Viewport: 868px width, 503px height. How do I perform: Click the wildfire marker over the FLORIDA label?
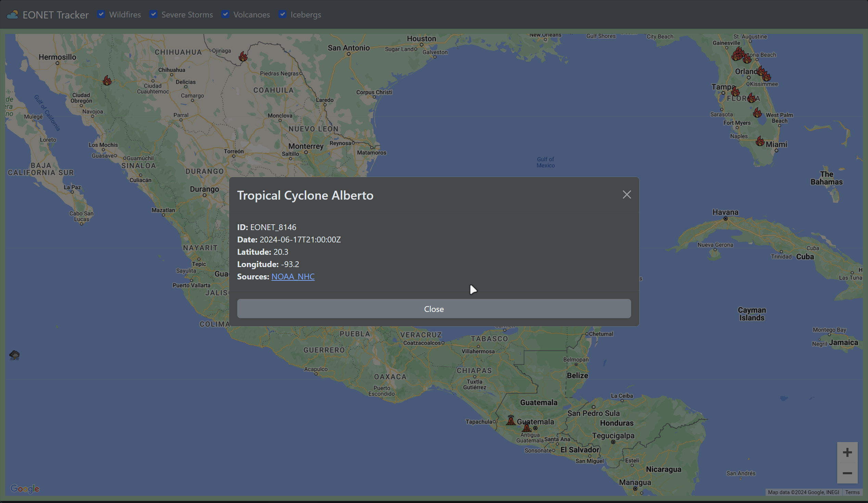pyautogui.click(x=752, y=98)
